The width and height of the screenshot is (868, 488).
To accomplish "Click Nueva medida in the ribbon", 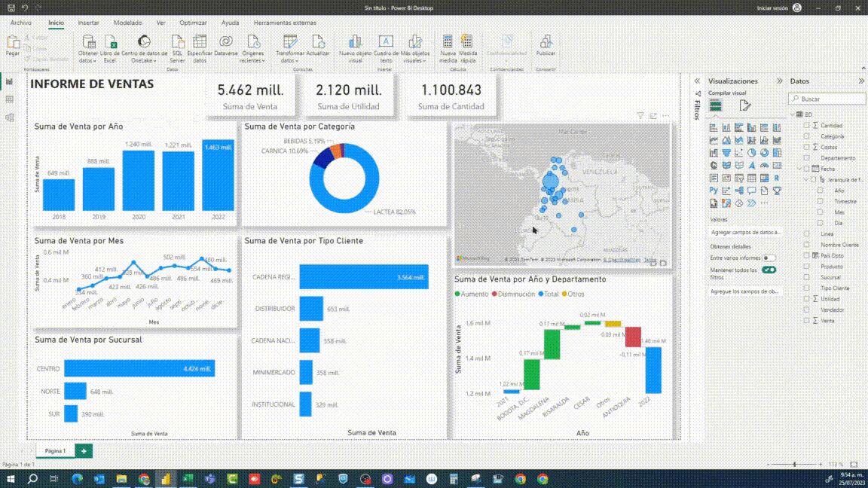I will (448, 47).
